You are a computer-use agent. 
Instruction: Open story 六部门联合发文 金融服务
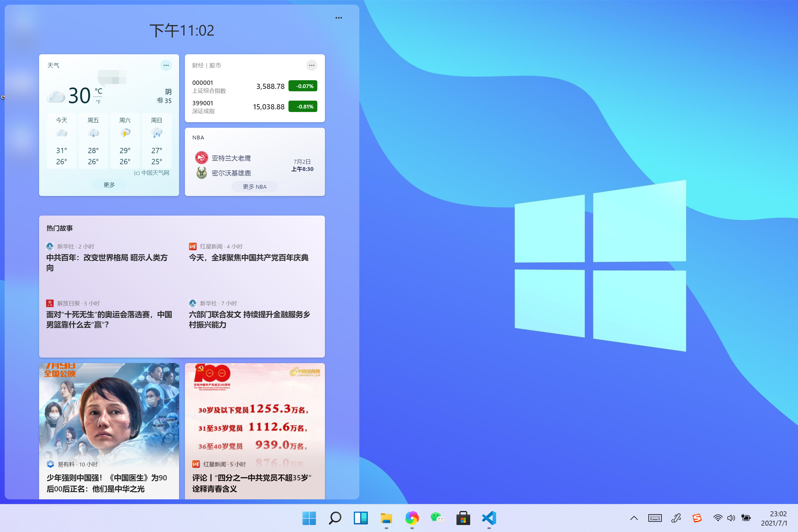tap(249, 319)
